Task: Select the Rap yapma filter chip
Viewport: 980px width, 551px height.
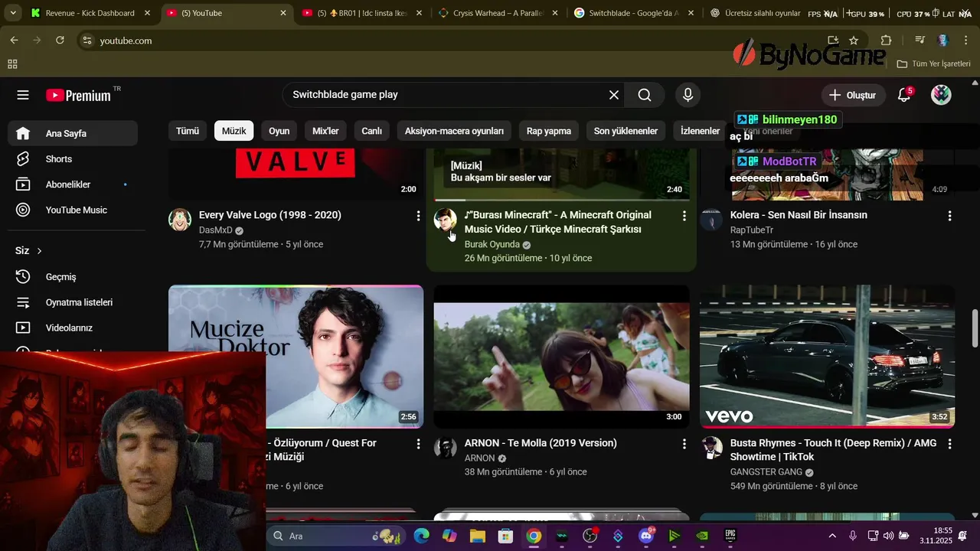Action: coord(549,131)
